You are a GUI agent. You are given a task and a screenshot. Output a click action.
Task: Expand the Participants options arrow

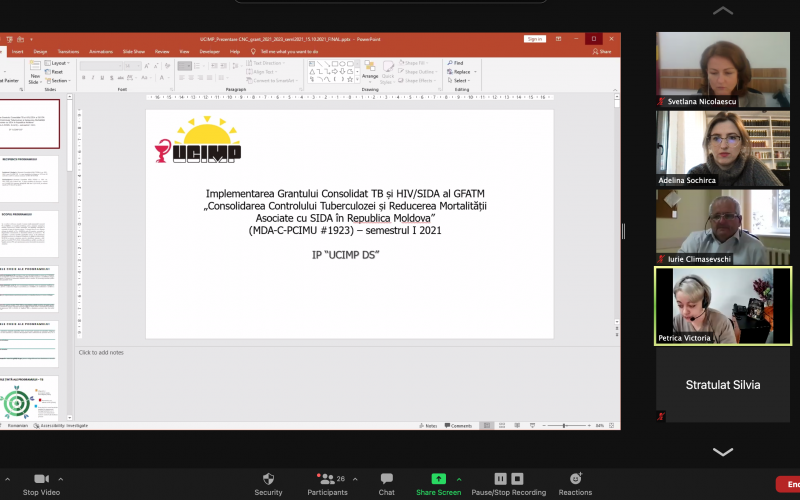(x=356, y=479)
